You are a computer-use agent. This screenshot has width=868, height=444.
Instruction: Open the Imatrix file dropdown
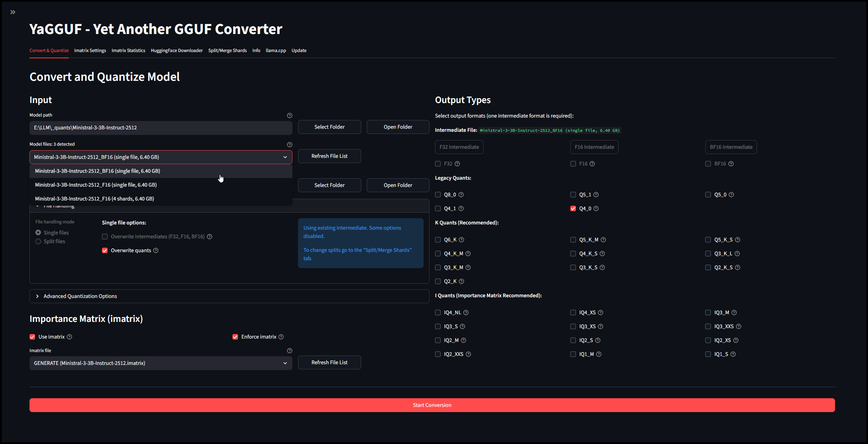pyautogui.click(x=161, y=363)
